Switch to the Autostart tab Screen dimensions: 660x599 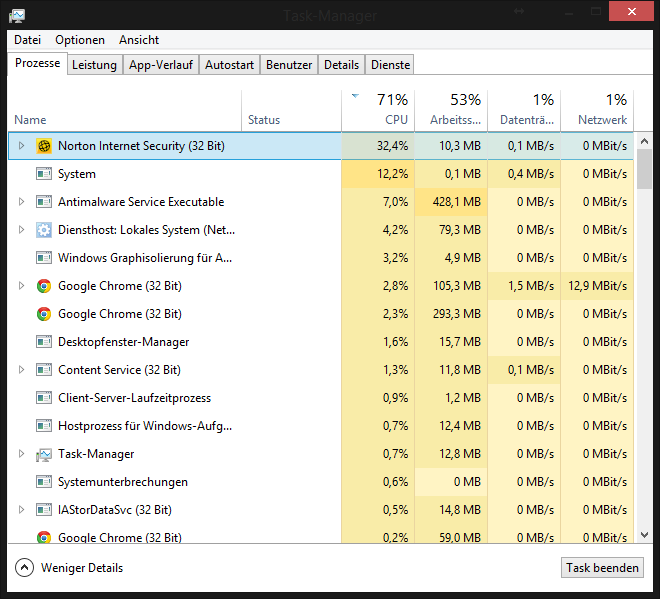click(229, 65)
